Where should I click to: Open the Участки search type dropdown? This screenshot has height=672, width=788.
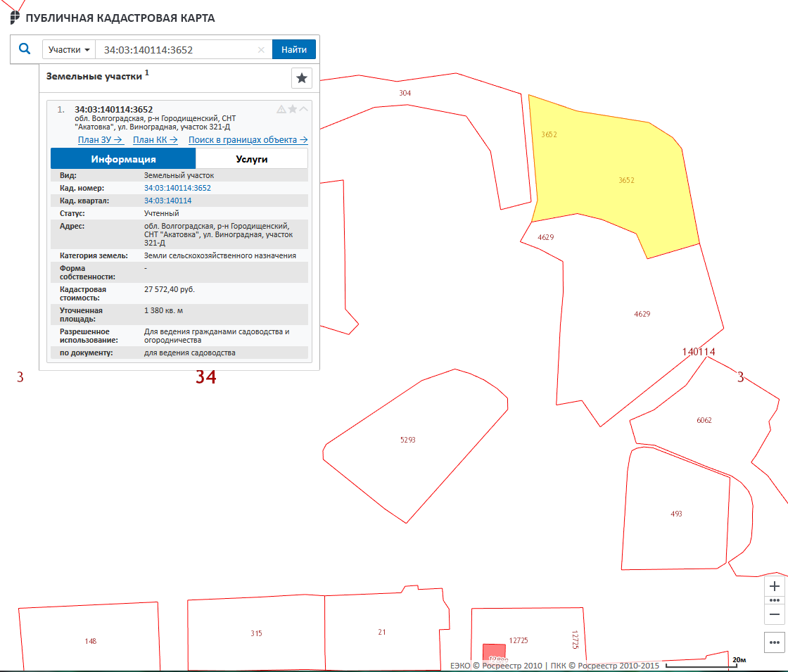click(69, 50)
